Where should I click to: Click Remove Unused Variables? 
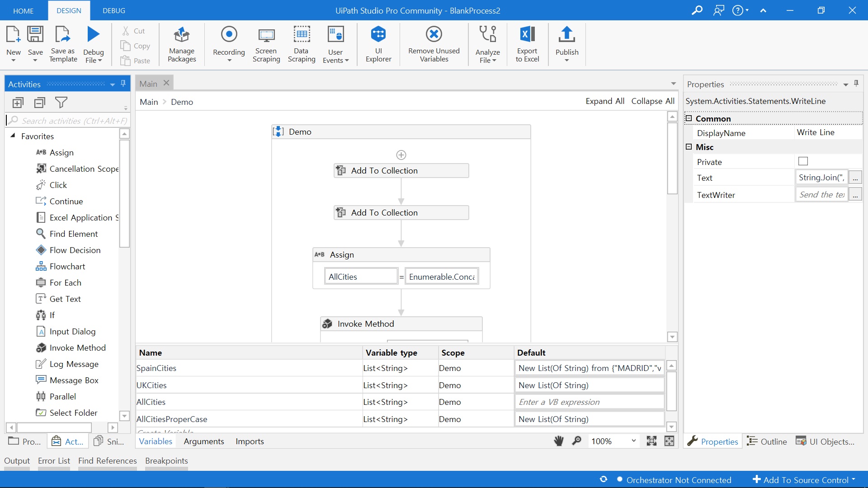coord(434,44)
